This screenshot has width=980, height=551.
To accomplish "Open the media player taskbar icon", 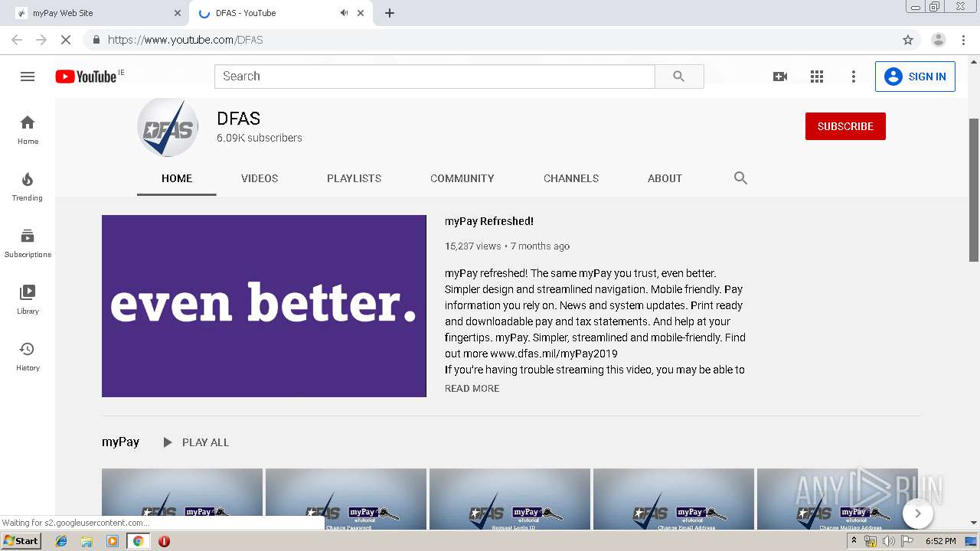I will point(113,541).
